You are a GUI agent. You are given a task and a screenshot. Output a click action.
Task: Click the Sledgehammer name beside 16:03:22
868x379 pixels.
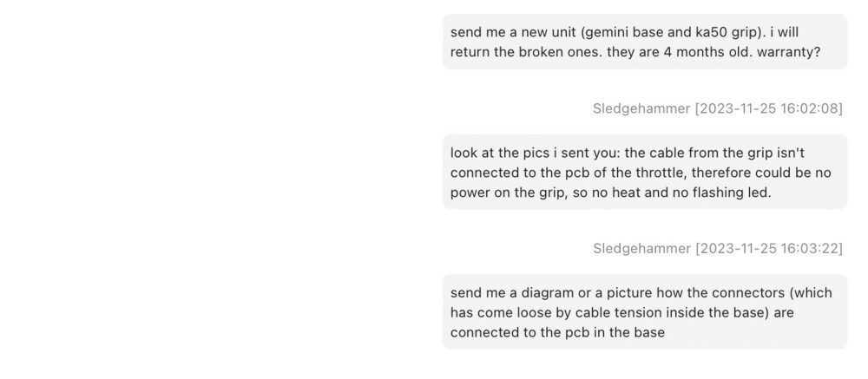(641, 249)
